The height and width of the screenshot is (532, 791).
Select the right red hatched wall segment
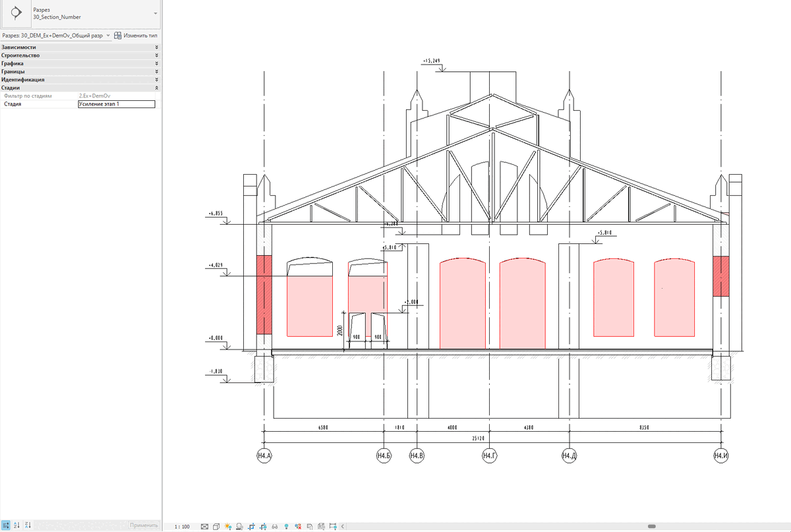click(720, 276)
